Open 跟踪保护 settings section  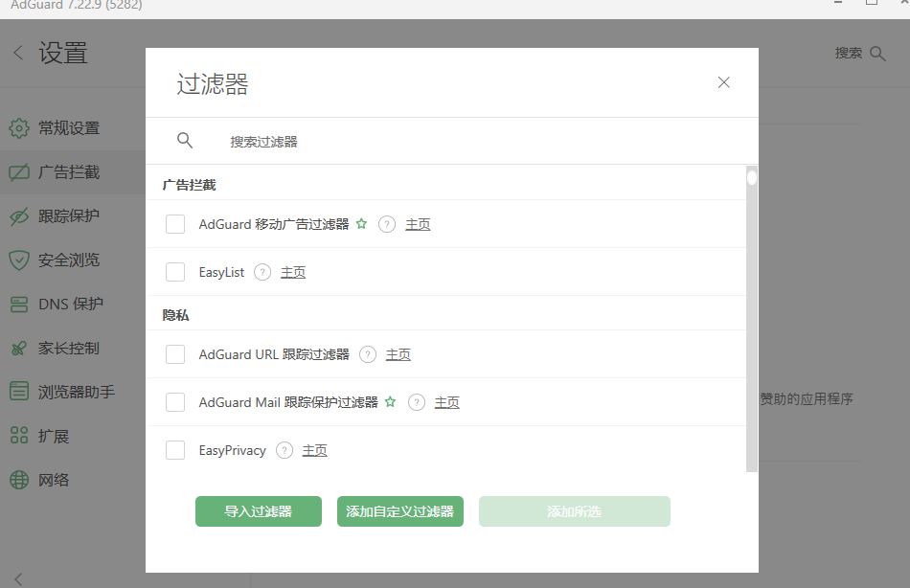pos(73,216)
